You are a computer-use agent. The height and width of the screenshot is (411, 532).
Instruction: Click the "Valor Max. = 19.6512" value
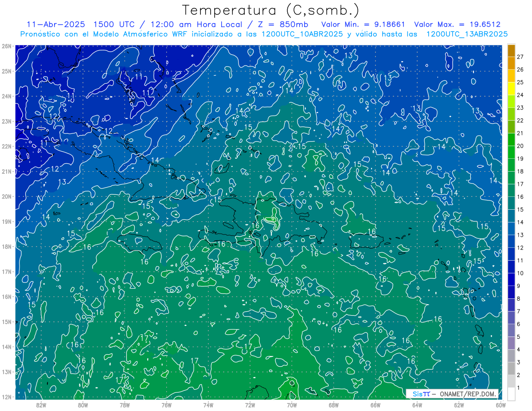point(457,25)
